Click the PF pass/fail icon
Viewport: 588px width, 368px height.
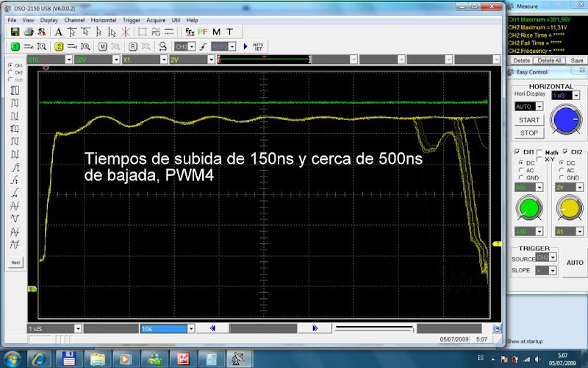203,32
